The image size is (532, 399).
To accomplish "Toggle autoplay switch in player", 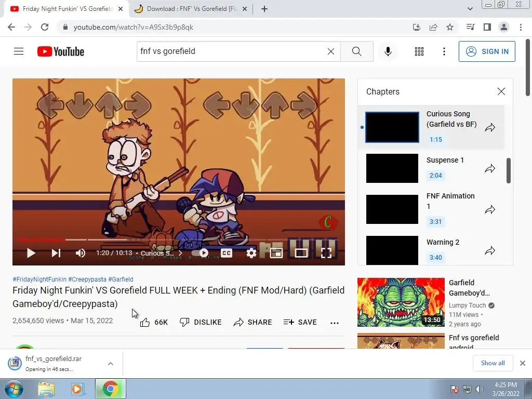I will pyautogui.click(x=200, y=253).
